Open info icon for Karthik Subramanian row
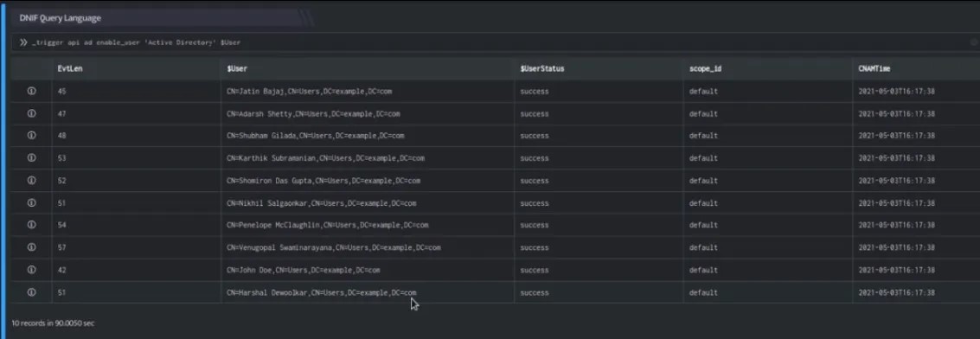Image resolution: width=980 pixels, height=339 pixels. pyautogui.click(x=31, y=158)
